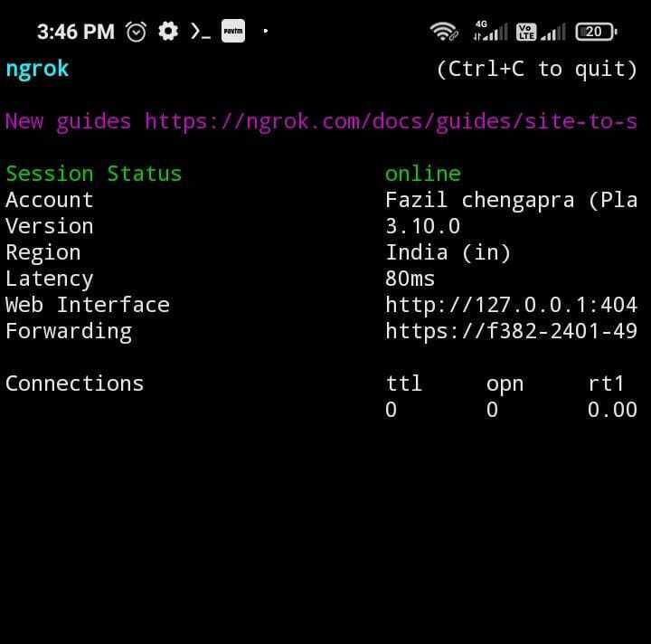Tap the Paytm notification icon

coord(233,32)
